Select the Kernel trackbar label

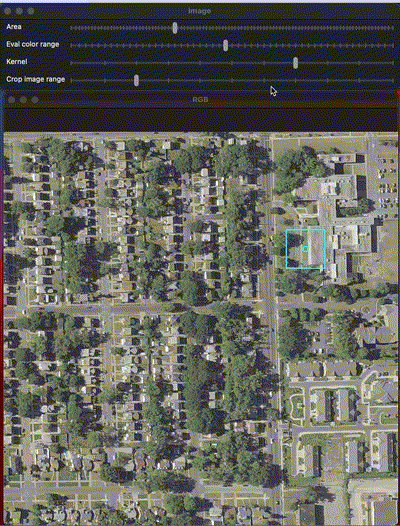tap(17, 62)
